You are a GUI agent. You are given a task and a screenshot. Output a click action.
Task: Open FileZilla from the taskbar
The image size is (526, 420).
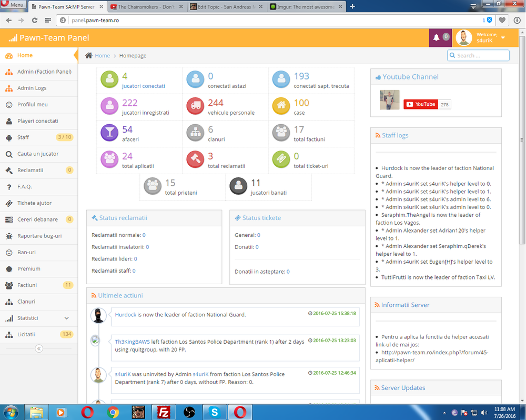pyautogui.click(x=164, y=412)
